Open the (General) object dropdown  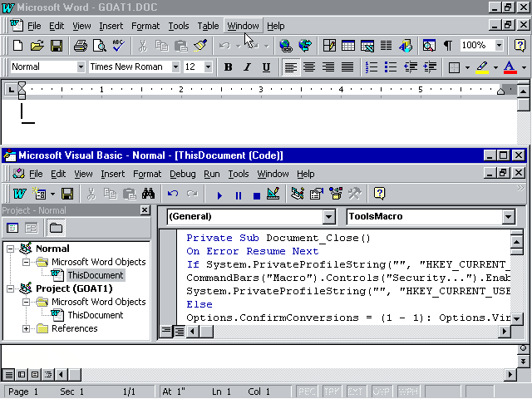tap(329, 216)
